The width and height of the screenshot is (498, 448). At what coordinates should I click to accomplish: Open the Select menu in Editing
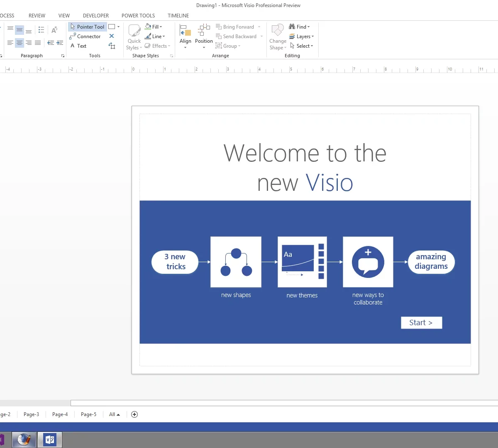301,46
